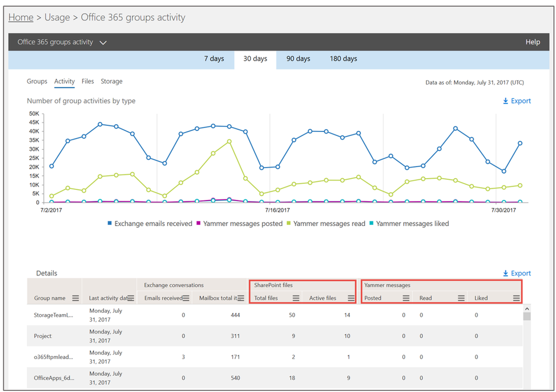Select the Files chart tab
The height and width of the screenshot is (392, 556).
pyautogui.click(x=87, y=81)
